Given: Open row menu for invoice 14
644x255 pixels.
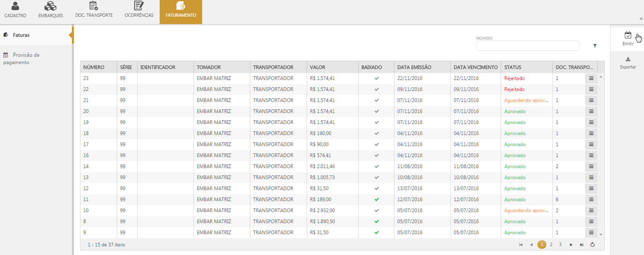Looking at the screenshot, I should (x=591, y=166).
